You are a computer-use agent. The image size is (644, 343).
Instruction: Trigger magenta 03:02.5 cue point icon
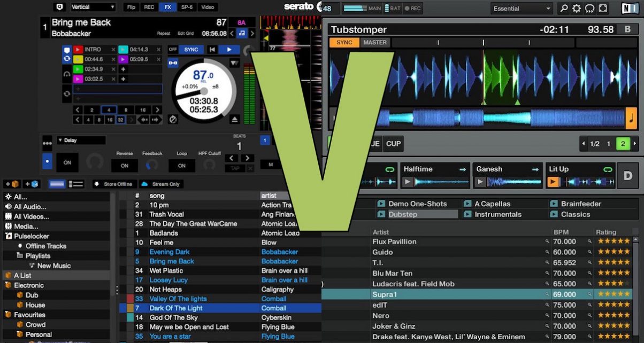click(x=78, y=79)
